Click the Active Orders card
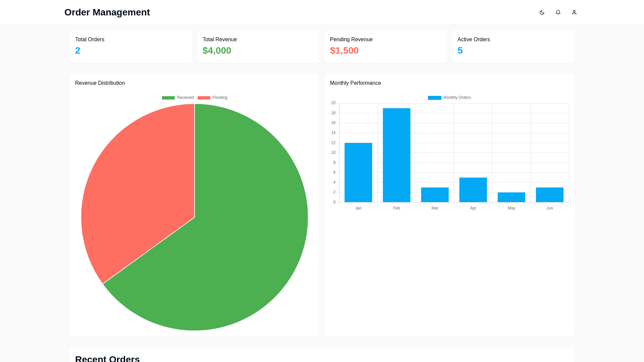This screenshot has width=644, height=362. (513, 46)
